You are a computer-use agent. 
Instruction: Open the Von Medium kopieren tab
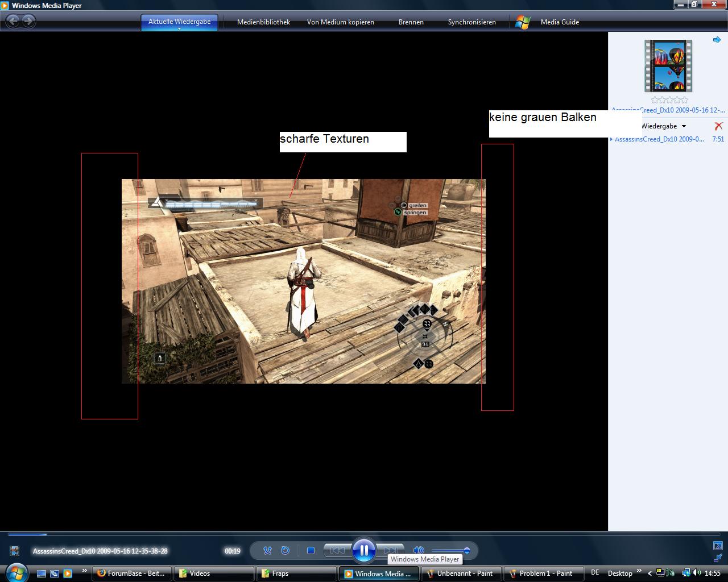(x=341, y=22)
